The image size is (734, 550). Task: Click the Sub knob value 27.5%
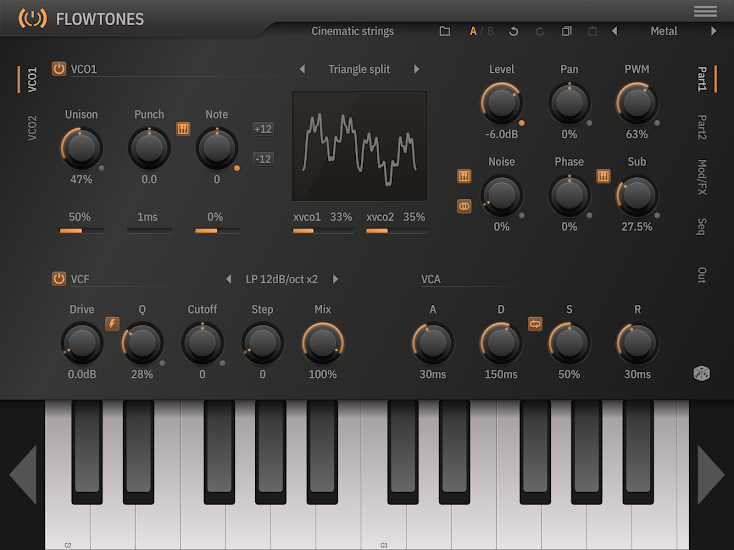point(637,227)
